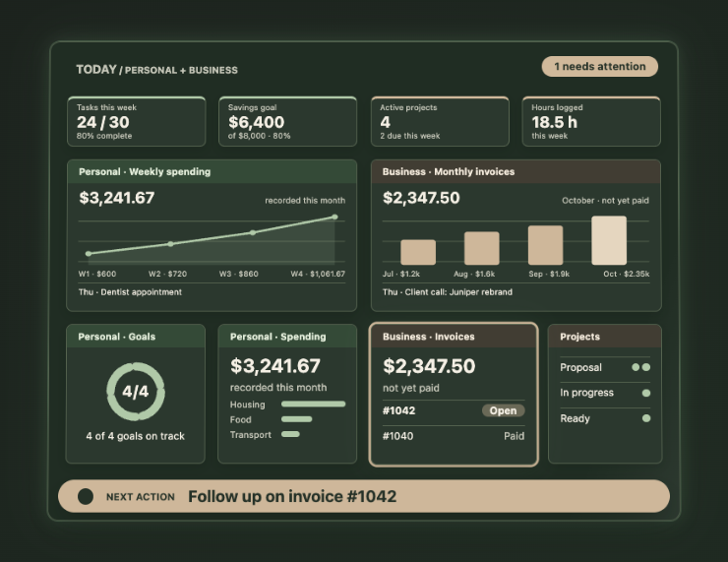Click the 4/4 goals ring chart

coord(136,392)
